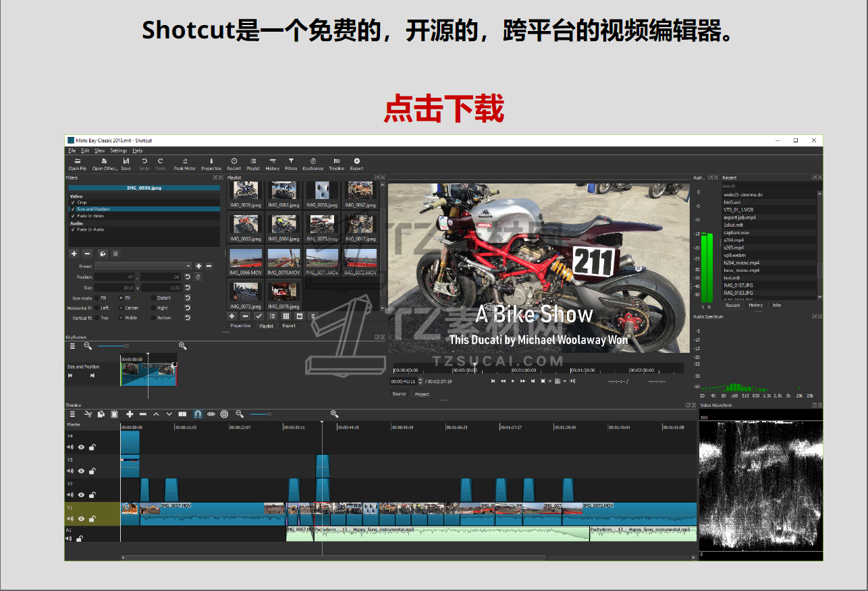Viewport: 868px width, 591px height.
Task: Add a new filter with the plus button
Action: click(74, 254)
